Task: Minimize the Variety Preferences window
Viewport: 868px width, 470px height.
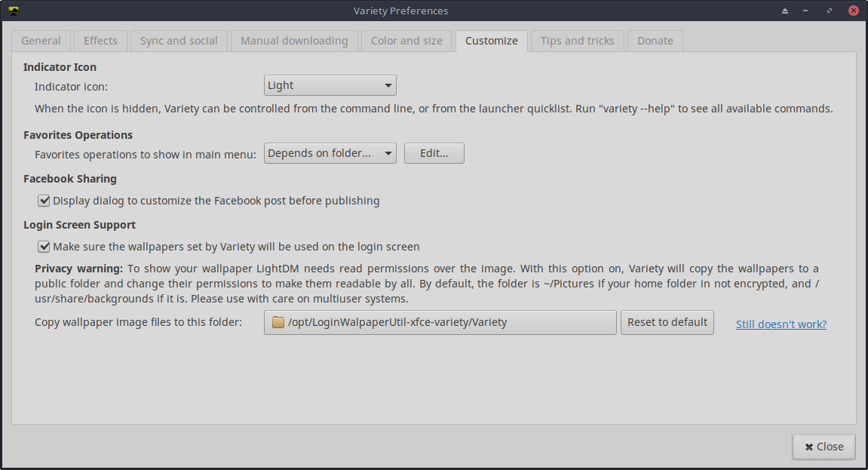Action: point(805,11)
